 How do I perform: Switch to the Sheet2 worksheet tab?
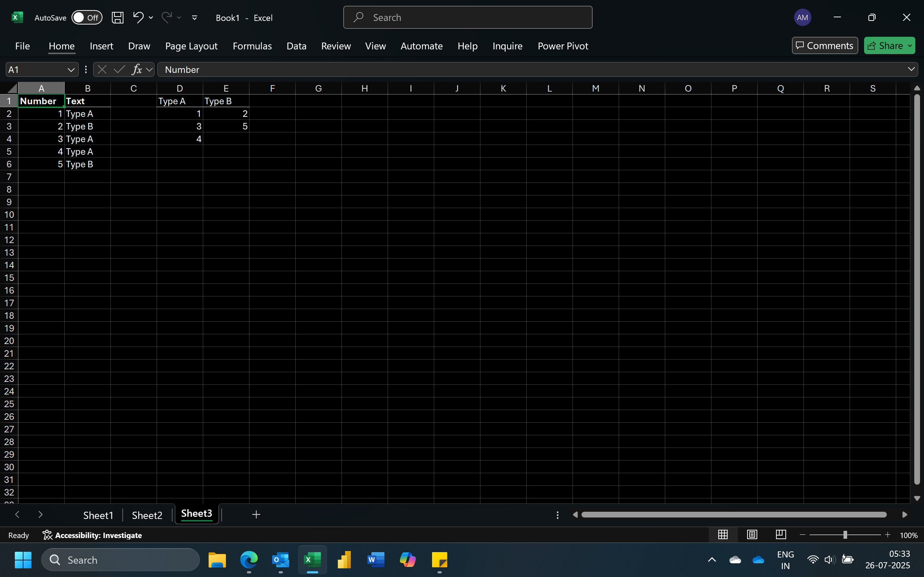coord(147,515)
